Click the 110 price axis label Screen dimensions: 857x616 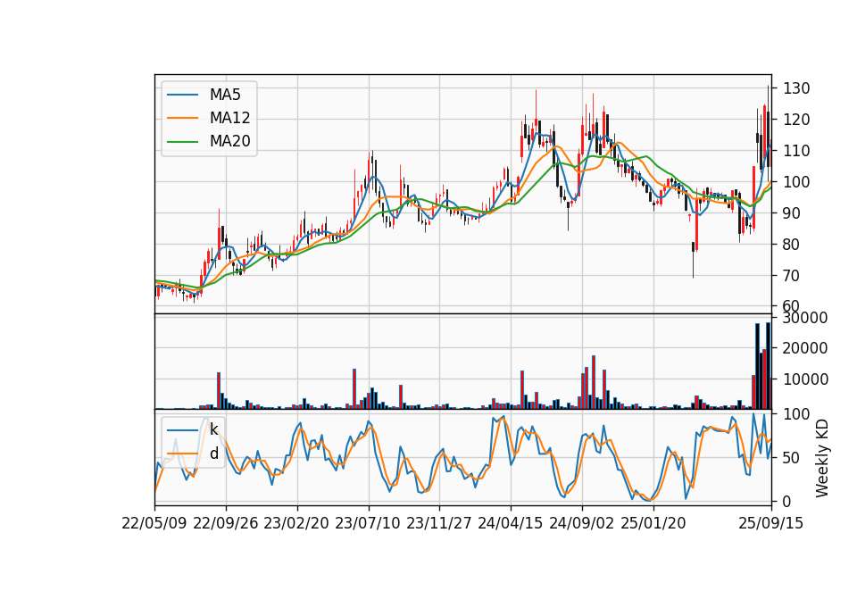tap(796, 150)
